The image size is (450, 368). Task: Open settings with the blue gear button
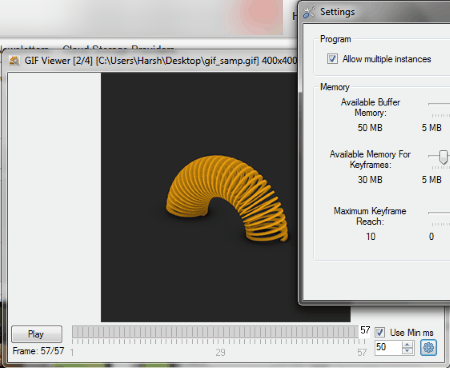coord(428,348)
